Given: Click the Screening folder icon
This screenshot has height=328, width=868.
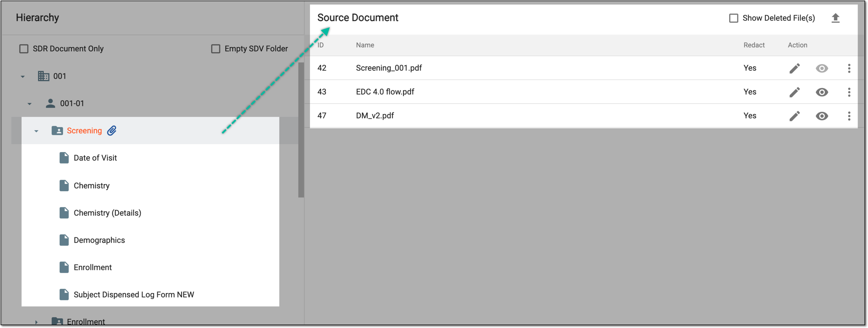Looking at the screenshot, I should click(57, 131).
